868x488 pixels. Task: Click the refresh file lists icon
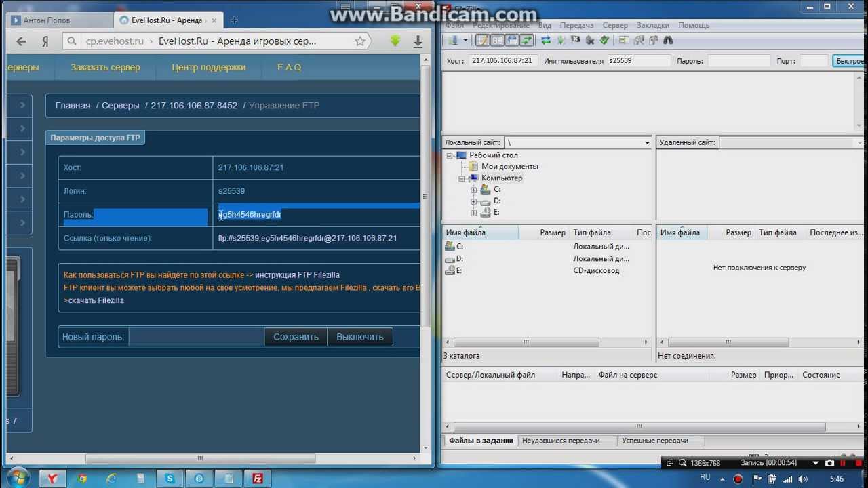(x=546, y=40)
